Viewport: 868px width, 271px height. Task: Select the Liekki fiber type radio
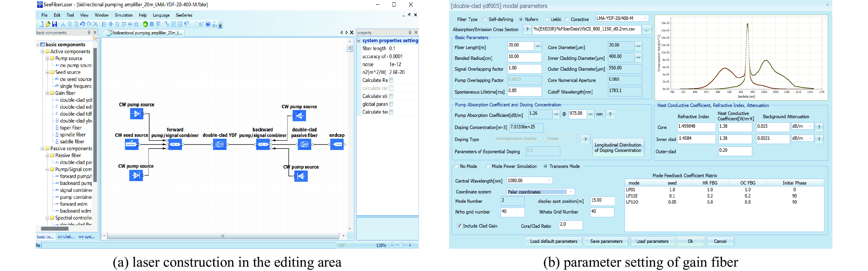coord(547,19)
